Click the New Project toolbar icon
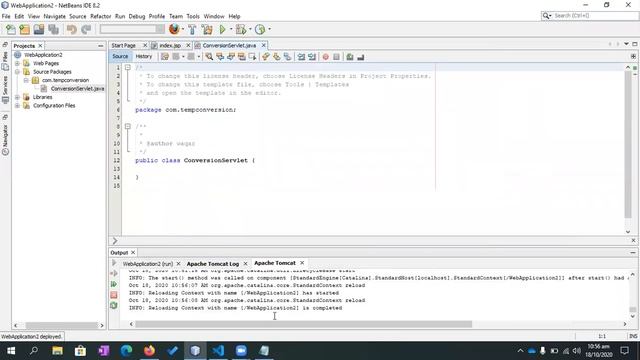The width and height of the screenshot is (640, 360). pos(24,29)
